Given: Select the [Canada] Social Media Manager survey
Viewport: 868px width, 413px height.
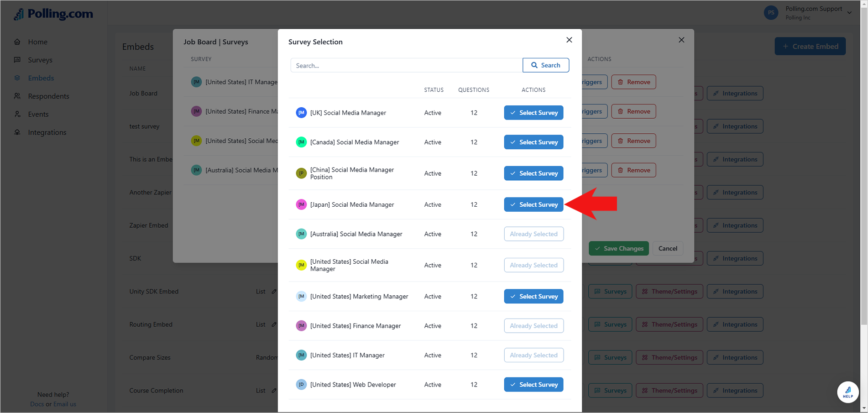Looking at the screenshot, I should (x=533, y=142).
